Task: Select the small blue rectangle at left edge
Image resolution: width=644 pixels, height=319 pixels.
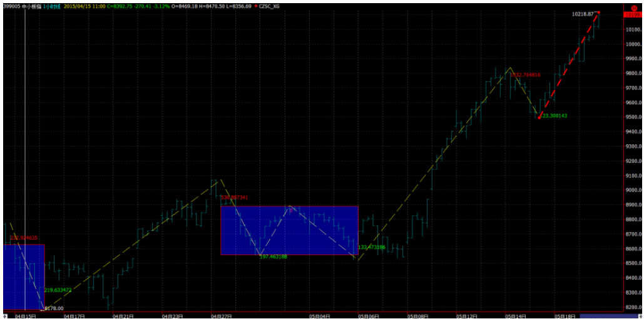Action: pos(24,276)
